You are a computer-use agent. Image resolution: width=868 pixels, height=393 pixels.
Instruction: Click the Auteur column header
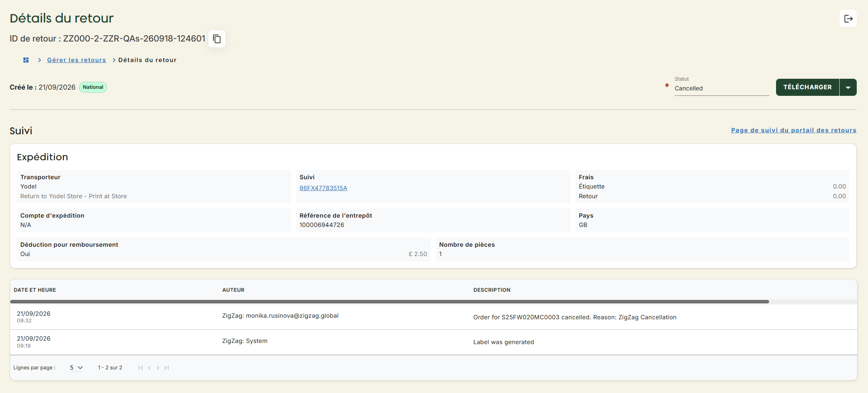[x=233, y=290]
